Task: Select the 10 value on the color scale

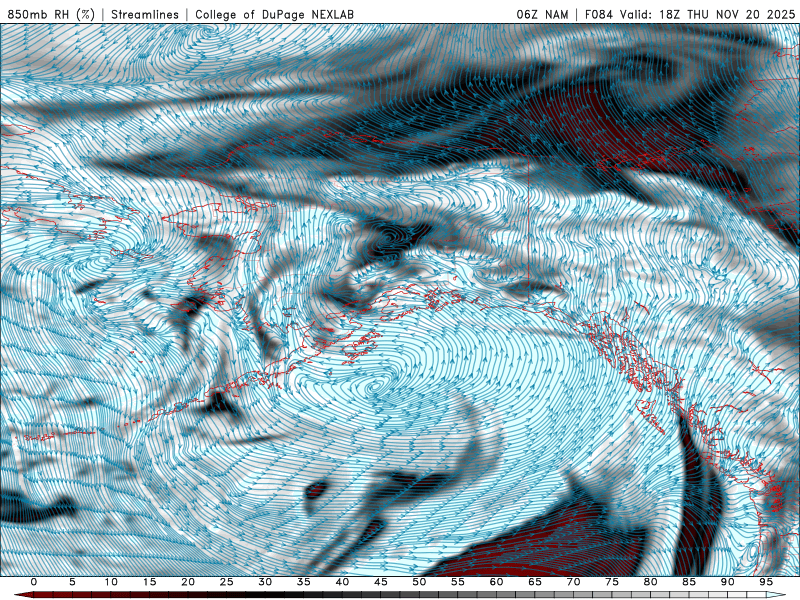Action: pos(111,582)
